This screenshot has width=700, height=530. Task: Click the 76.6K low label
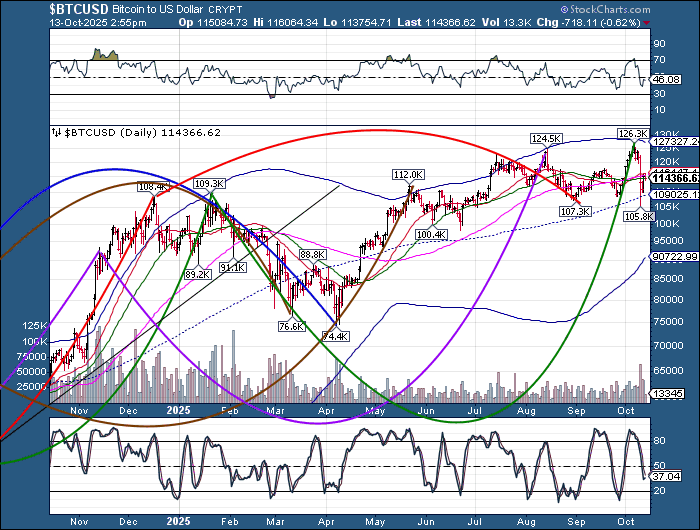291,325
